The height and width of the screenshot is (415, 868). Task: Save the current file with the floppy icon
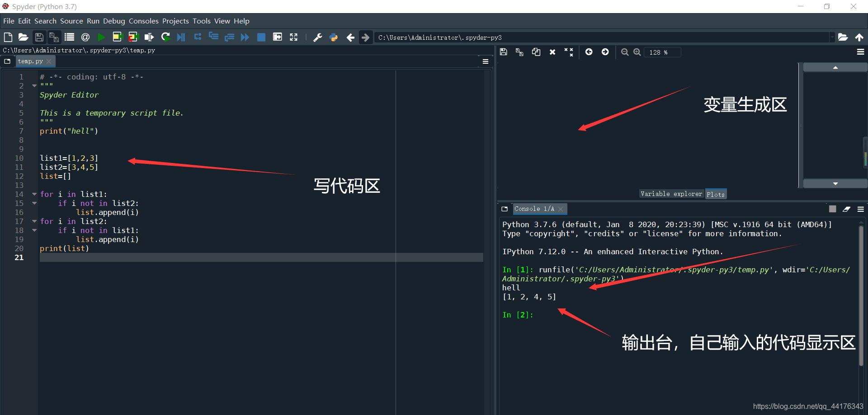click(x=39, y=37)
